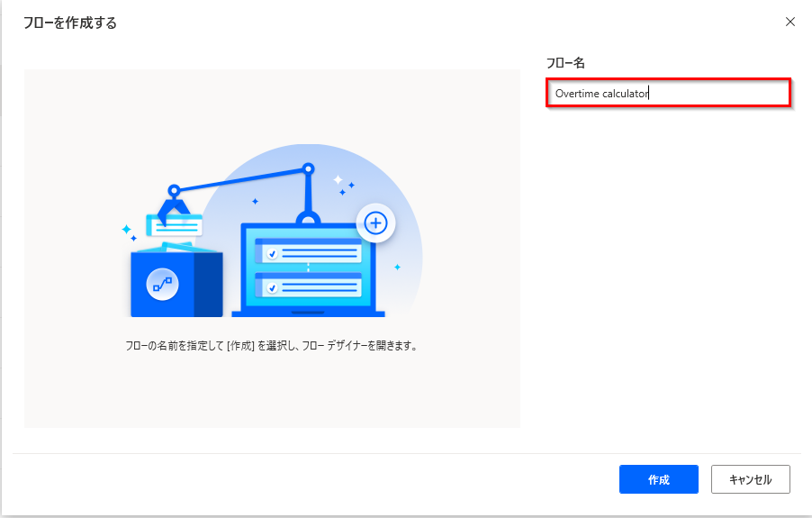The image size is (812, 518).
Task: Click the 作成 button
Action: click(659, 479)
